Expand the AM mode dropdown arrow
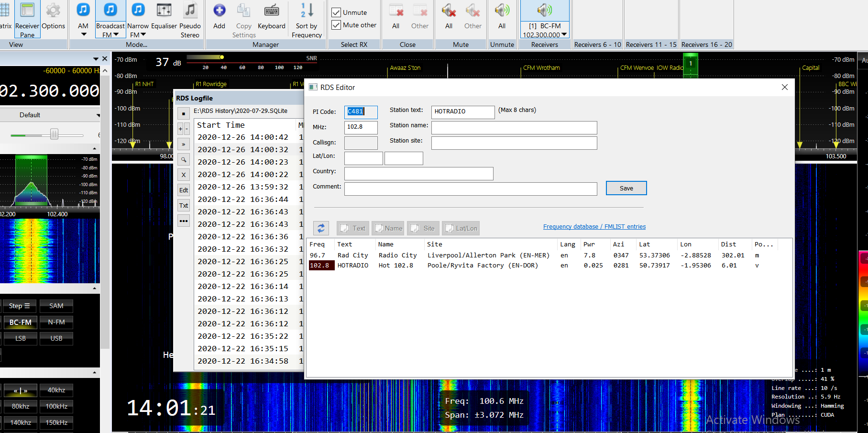868x433 pixels. [84, 34]
